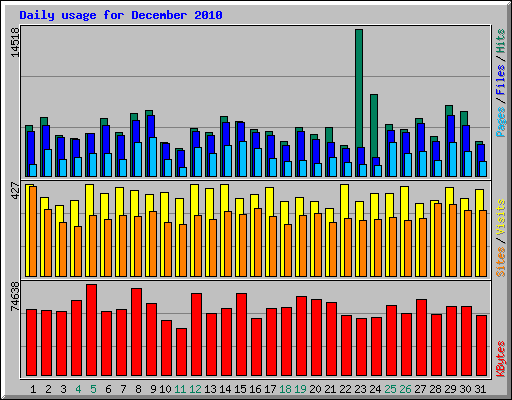
Task: Click the day label 23 on the x-axis
Action: tap(360, 389)
